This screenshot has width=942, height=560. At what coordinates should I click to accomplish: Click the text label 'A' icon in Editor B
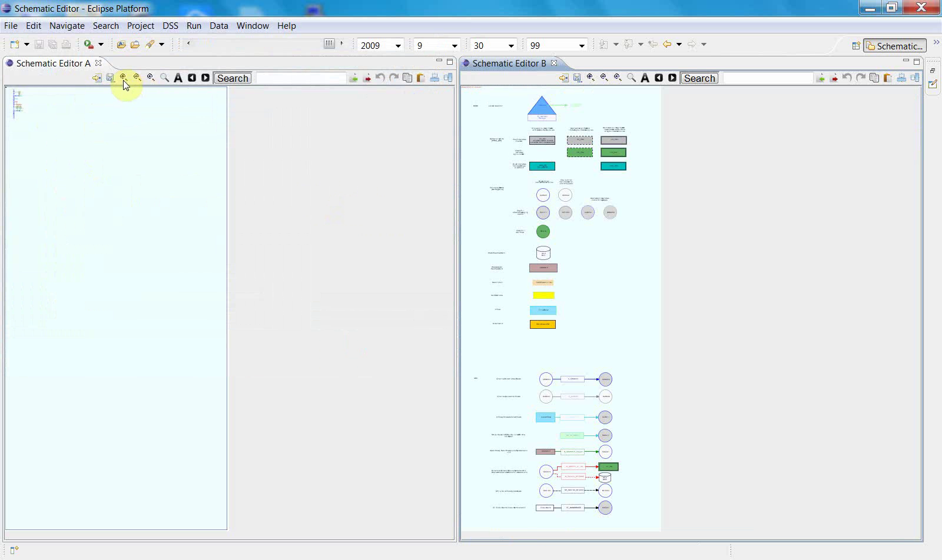pos(645,78)
